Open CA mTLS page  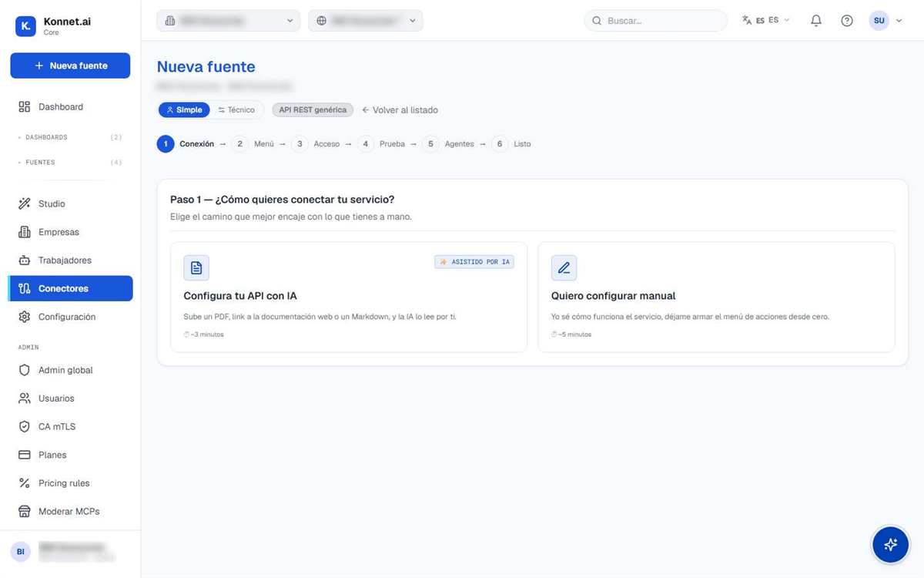pyautogui.click(x=70, y=427)
